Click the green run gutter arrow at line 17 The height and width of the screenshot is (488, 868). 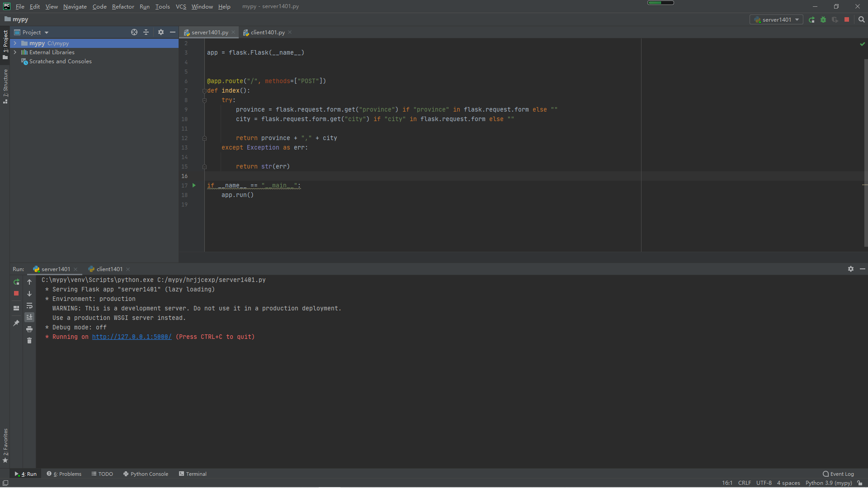tap(194, 186)
